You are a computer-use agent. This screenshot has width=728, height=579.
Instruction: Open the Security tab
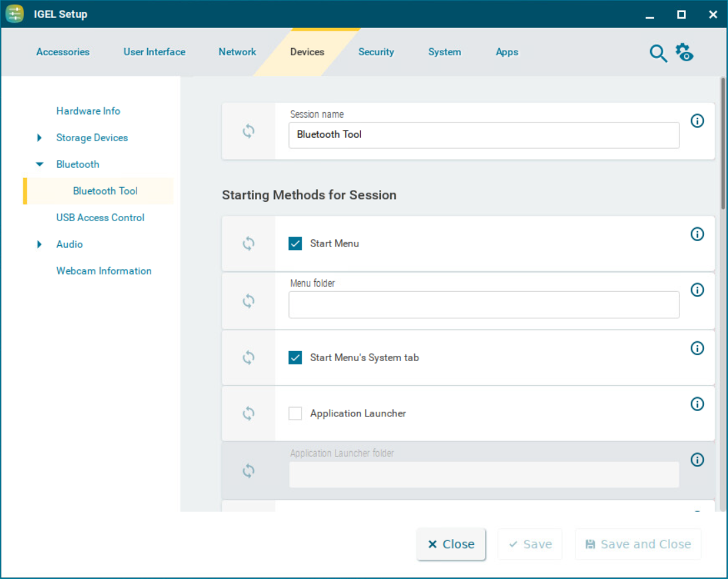click(x=376, y=52)
